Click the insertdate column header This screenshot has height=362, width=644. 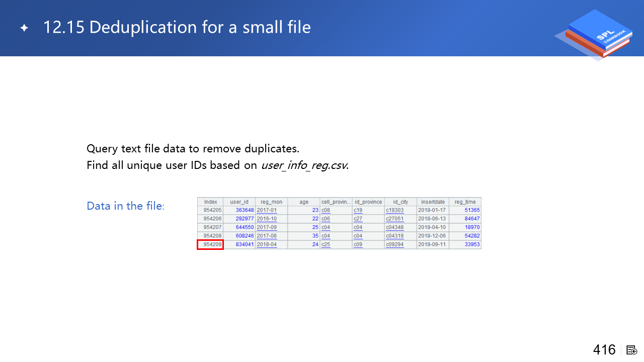pyautogui.click(x=432, y=202)
